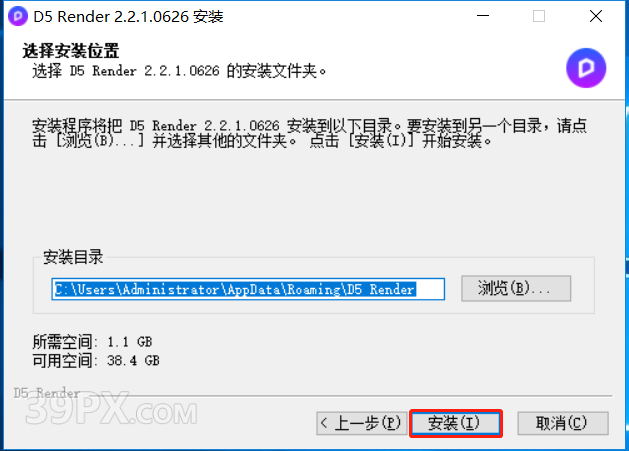Click the title text D5 Render 2.2.1.0626 安装
Viewport: 629px width, 451px height.
click(x=128, y=17)
